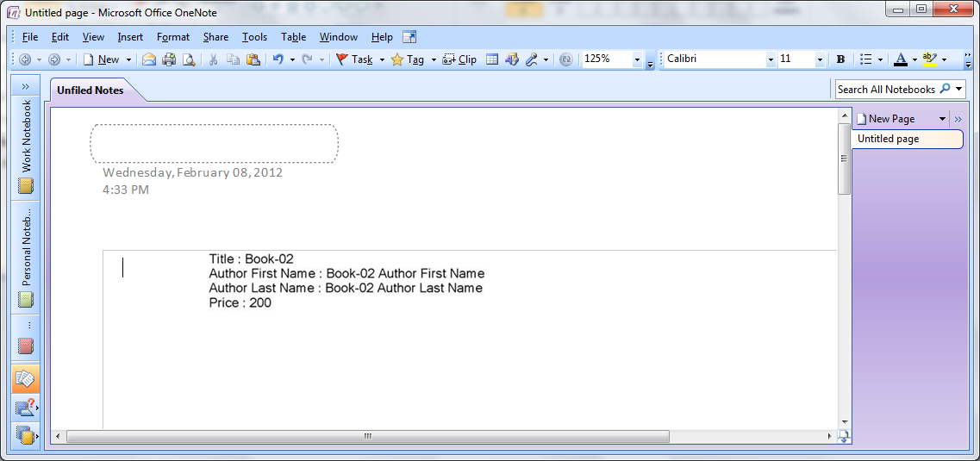This screenshot has width=980, height=461.
Task: Open the Share menu
Action: (x=215, y=37)
